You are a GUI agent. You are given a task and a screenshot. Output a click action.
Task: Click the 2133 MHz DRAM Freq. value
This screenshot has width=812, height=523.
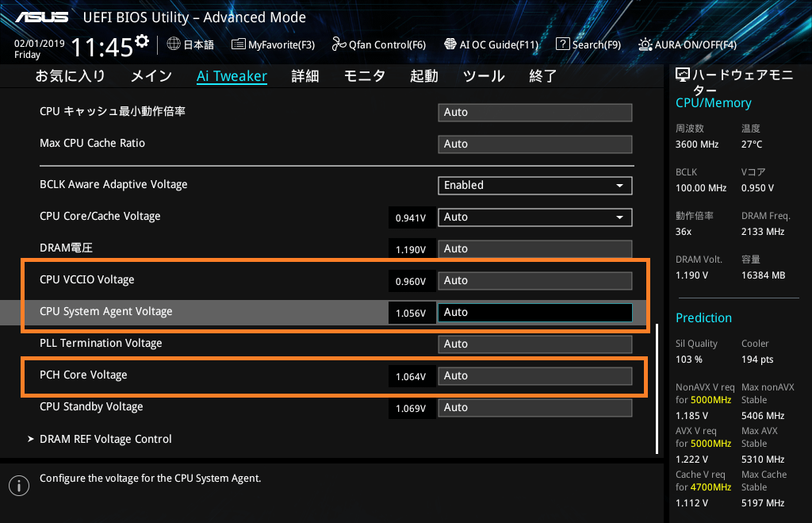pyautogui.click(x=763, y=232)
